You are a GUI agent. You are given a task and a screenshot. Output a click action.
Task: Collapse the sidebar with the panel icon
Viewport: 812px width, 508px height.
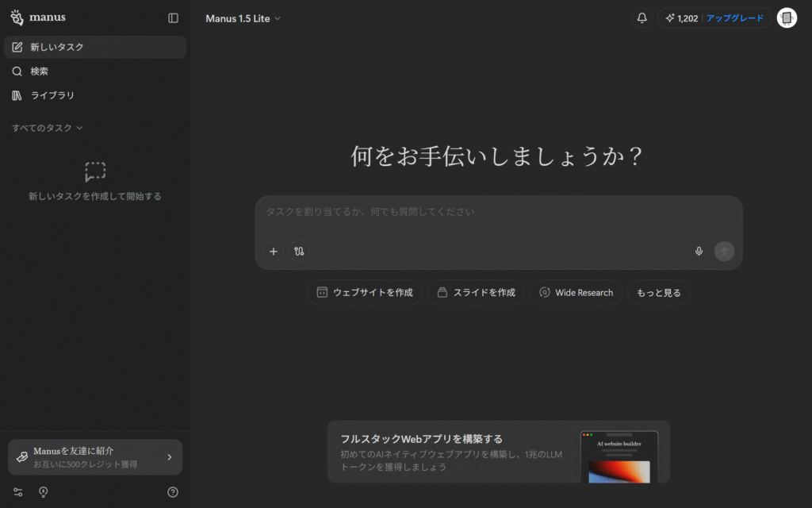(x=173, y=17)
